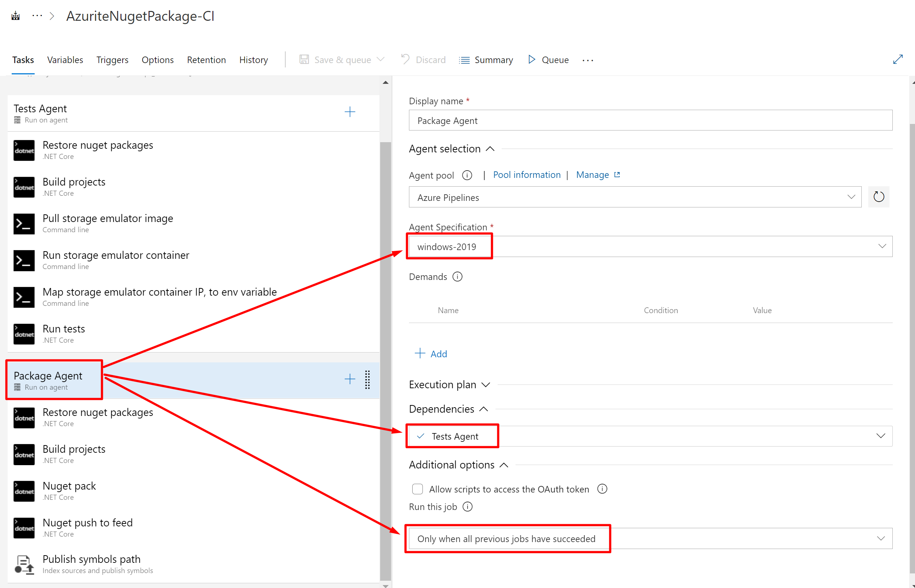Click the Azure DevOps pipelines home icon

(15, 16)
